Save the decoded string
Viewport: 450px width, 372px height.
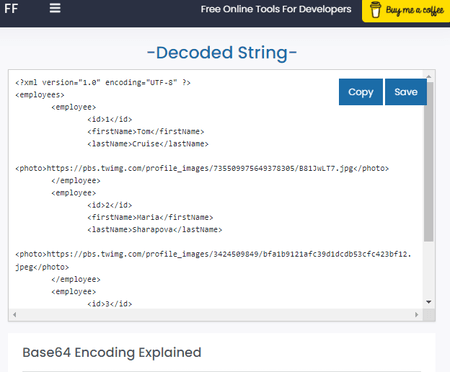406,92
